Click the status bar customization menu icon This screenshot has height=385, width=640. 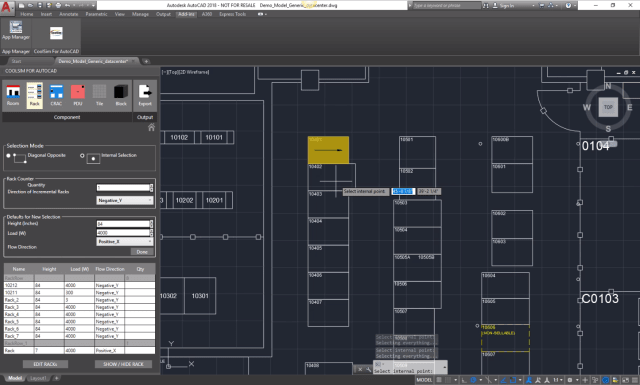tap(634, 380)
